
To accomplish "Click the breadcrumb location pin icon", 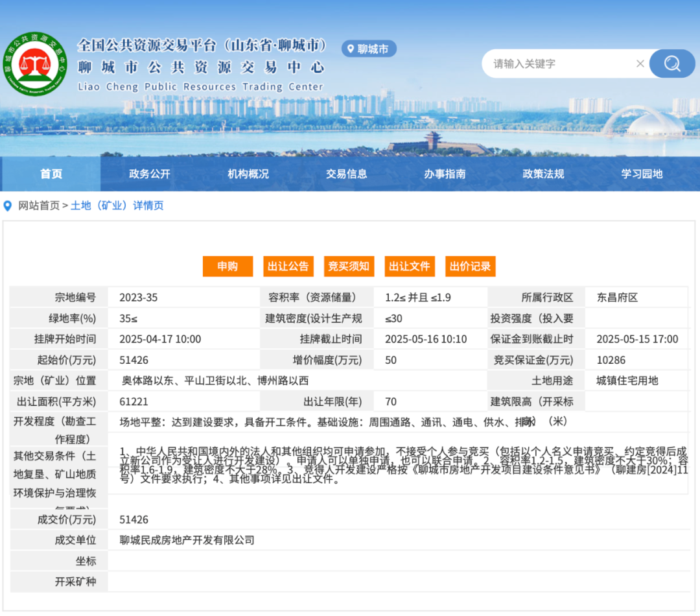I will pyautogui.click(x=8, y=206).
